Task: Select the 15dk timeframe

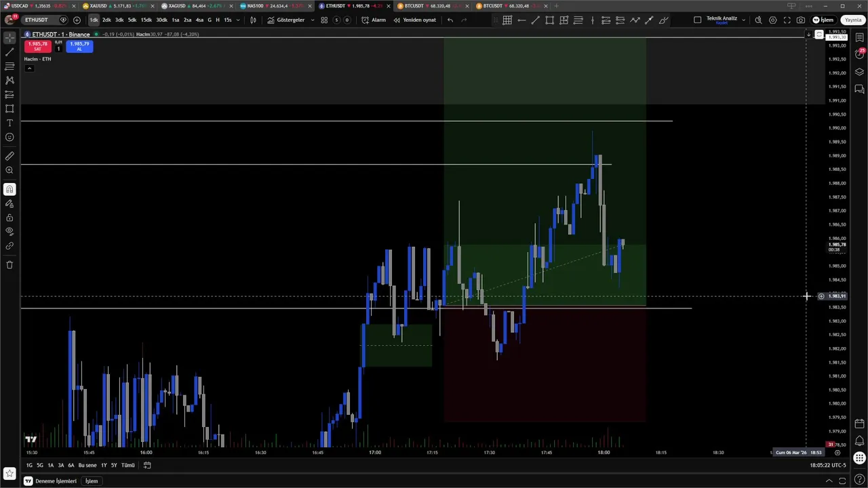Action: (146, 20)
